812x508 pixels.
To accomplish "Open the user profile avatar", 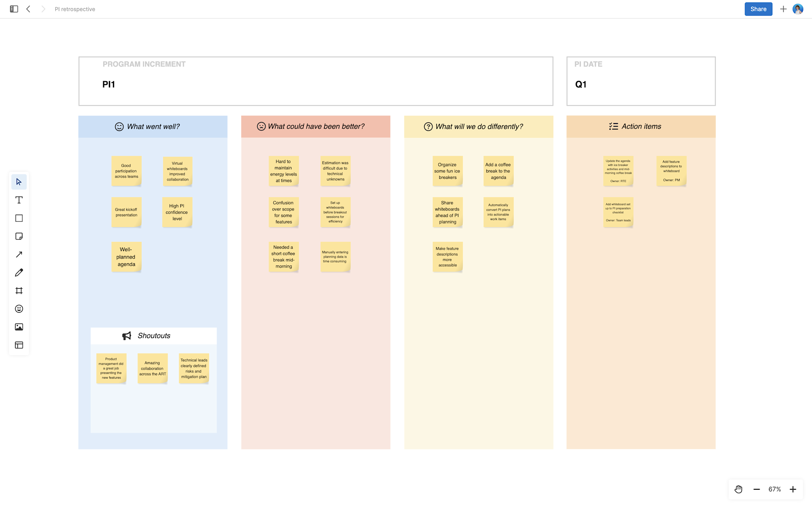I will click(x=798, y=9).
